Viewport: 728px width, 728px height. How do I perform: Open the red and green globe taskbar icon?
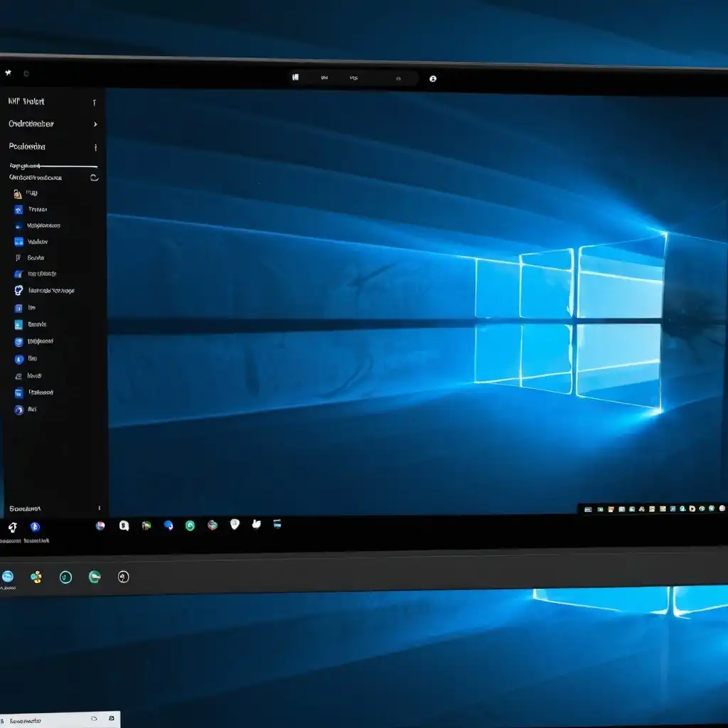tap(213, 525)
